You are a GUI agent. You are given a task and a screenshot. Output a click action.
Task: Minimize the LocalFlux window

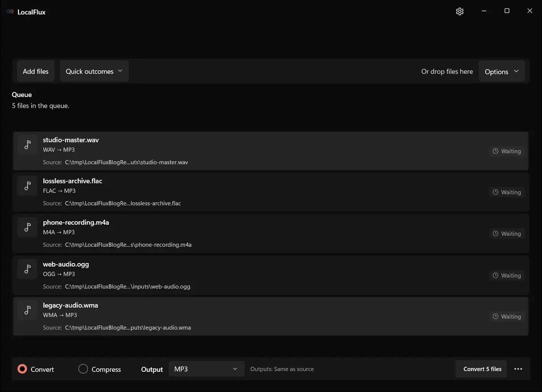(484, 11)
